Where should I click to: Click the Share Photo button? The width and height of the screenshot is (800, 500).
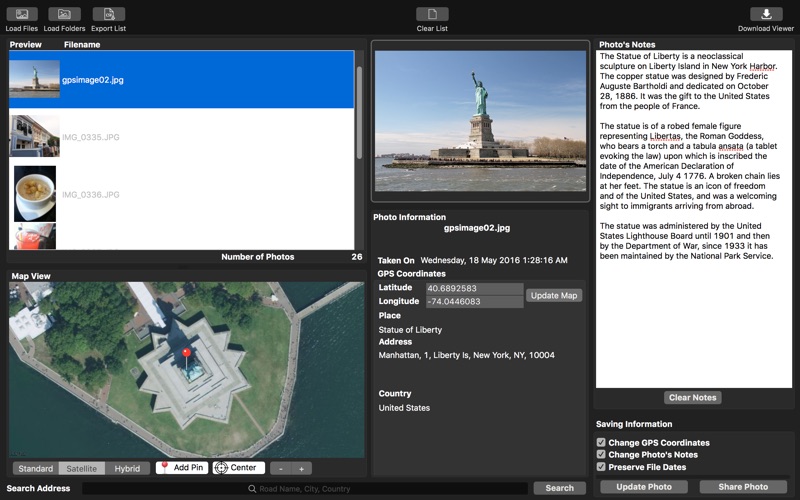click(743, 487)
